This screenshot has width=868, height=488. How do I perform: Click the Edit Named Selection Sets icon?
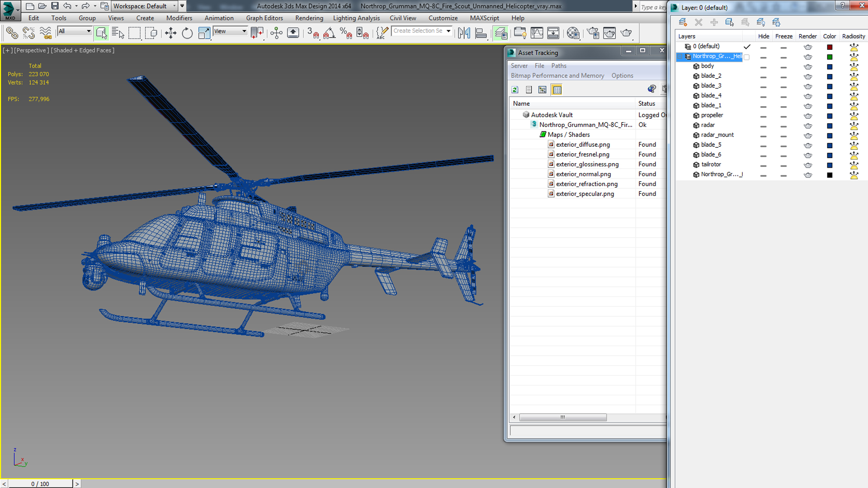point(382,33)
